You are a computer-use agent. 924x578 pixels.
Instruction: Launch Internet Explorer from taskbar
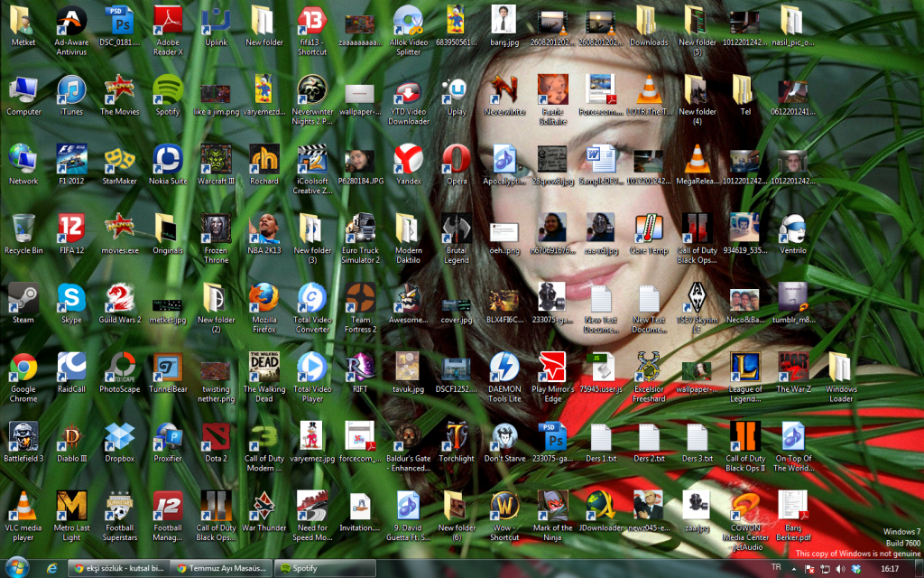tap(51, 569)
